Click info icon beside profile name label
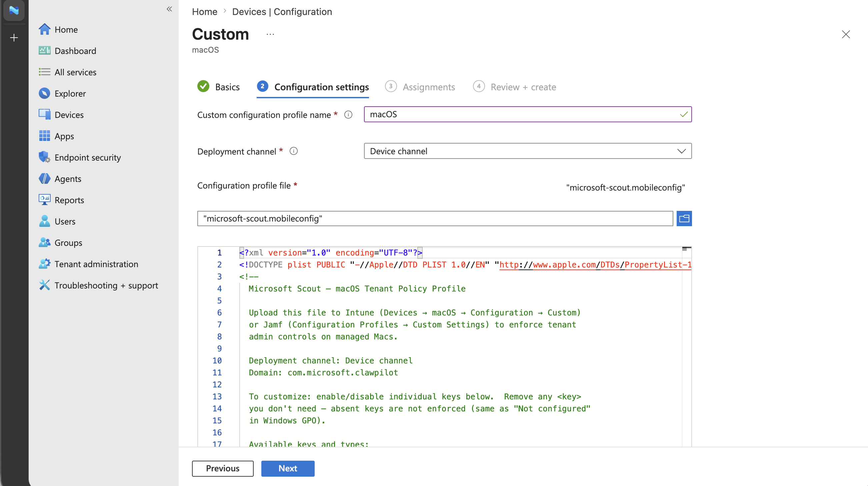Image resolution: width=868 pixels, height=486 pixels. click(348, 115)
